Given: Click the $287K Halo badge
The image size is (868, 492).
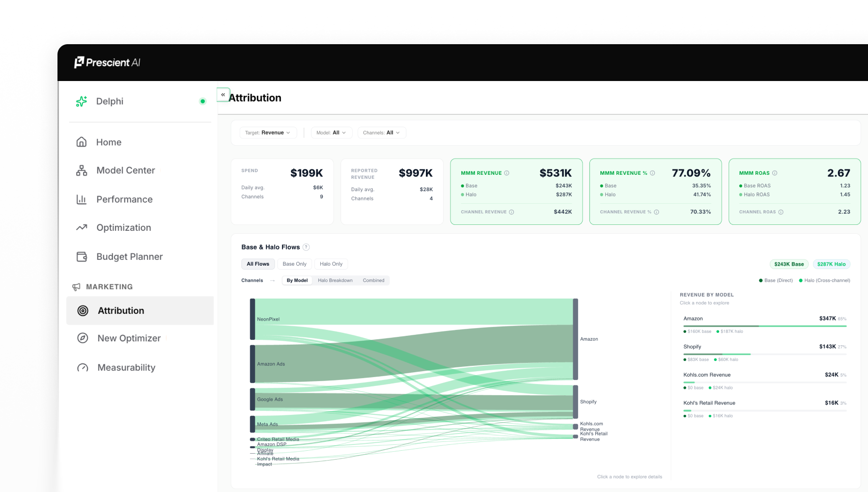Looking at the screenshot, I should point(831,264).
